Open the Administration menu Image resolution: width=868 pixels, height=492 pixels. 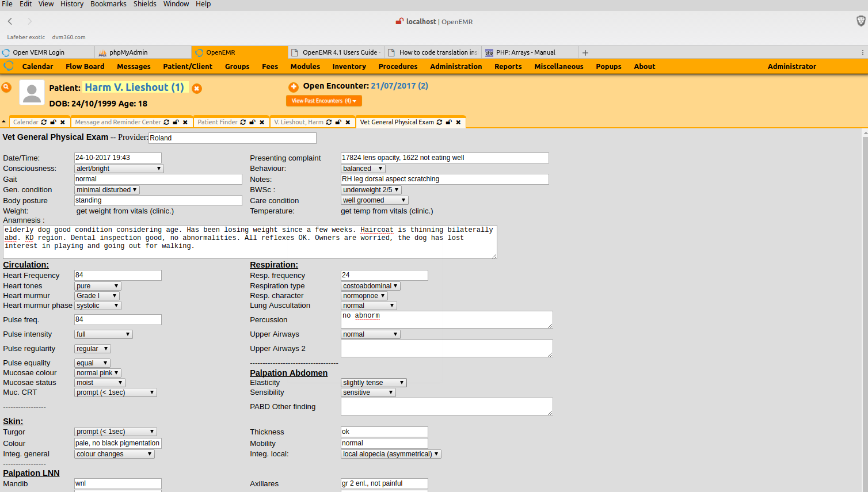pos(456,66)
